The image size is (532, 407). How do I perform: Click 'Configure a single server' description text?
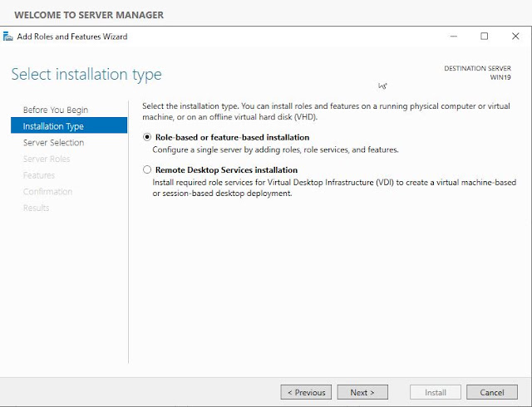coord(275,150)
